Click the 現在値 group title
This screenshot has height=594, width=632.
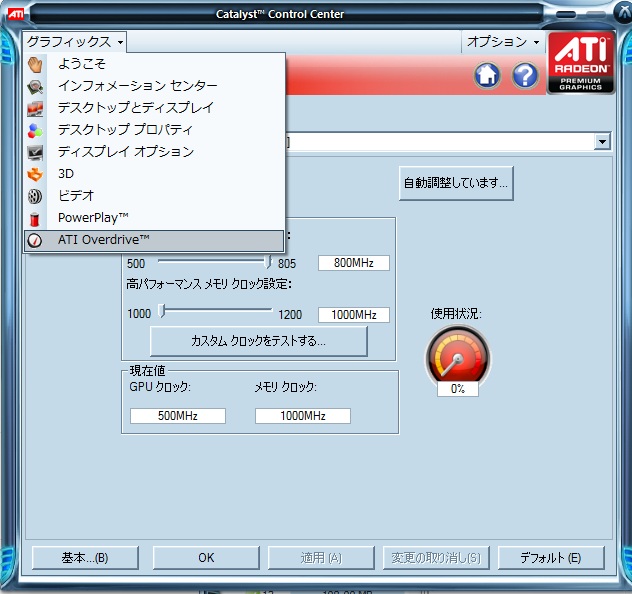tap(148, 370)
